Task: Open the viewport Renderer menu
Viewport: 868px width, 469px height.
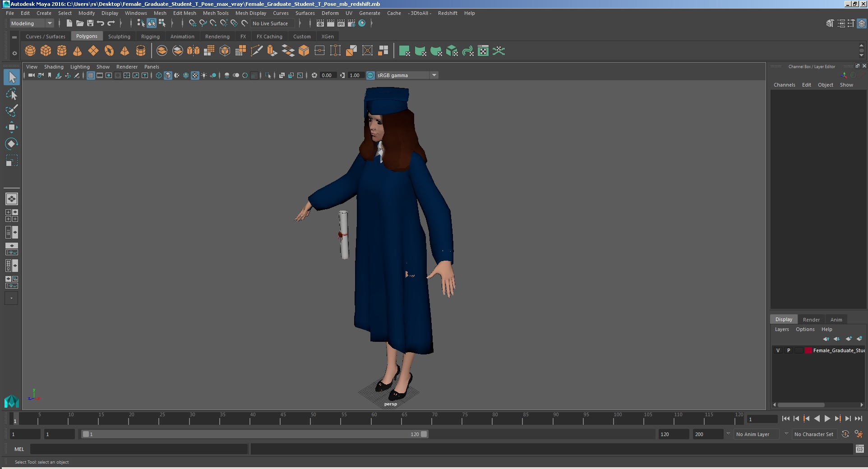Action: 127,67
